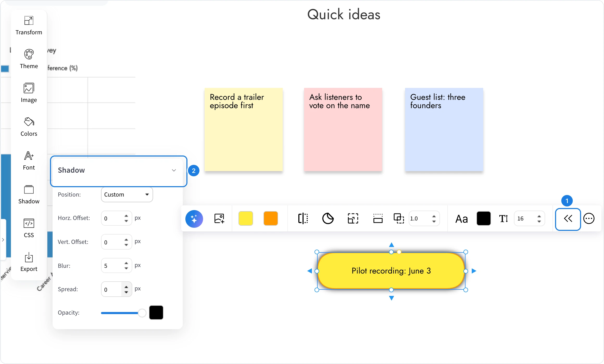
Task: Adjust the shadow Opacity slider
Action: [x=123, y=313]
